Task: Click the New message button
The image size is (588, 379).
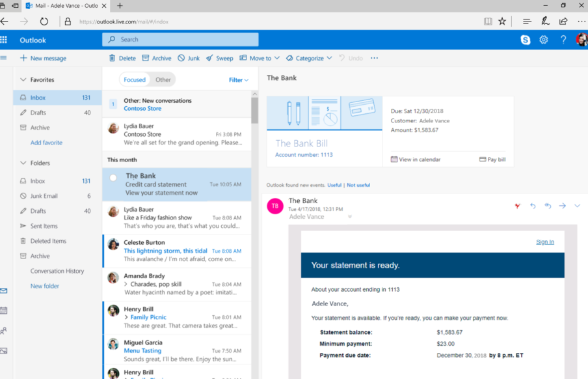Action: (x=43, y=58)
